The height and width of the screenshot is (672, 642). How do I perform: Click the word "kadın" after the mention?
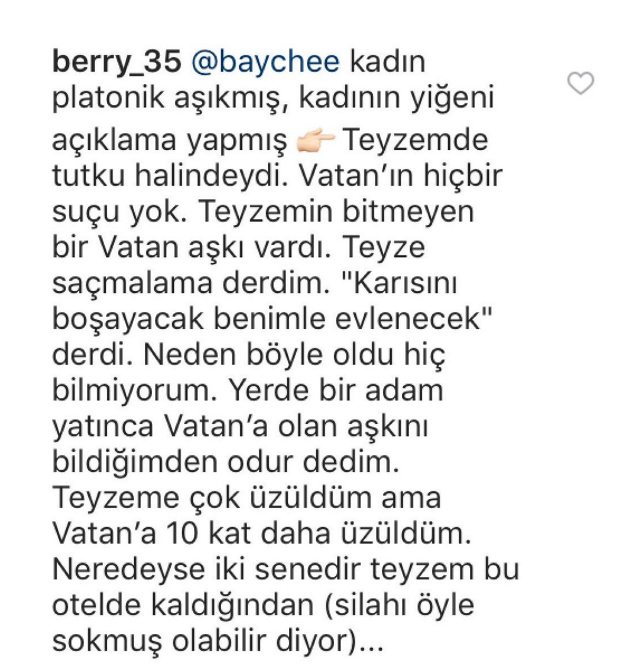pyautogui.click(x=388, y=62)
